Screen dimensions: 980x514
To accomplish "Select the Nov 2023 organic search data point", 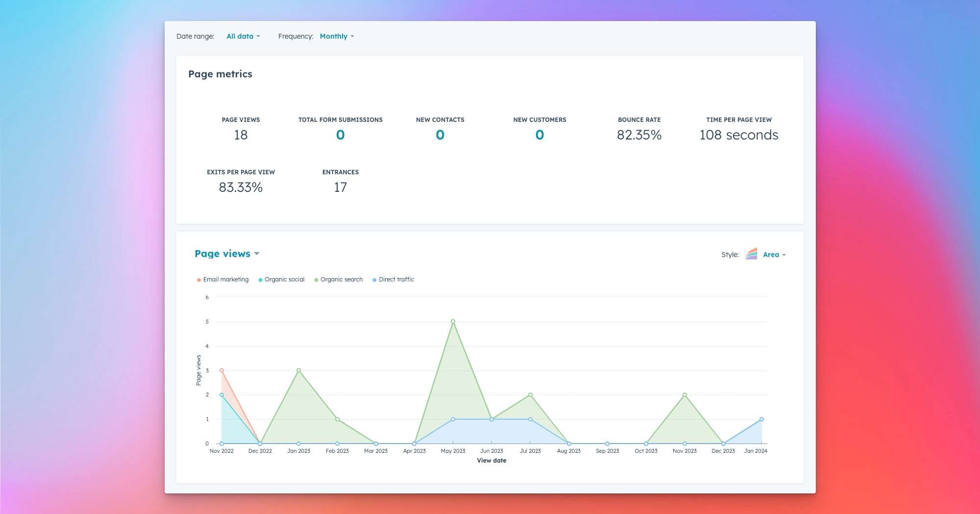I will point(685,395).
